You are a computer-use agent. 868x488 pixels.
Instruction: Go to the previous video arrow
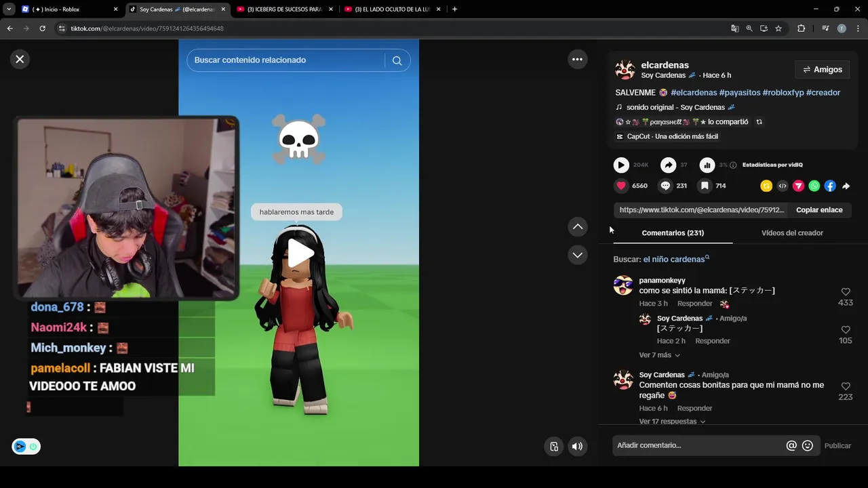point(578,227)
